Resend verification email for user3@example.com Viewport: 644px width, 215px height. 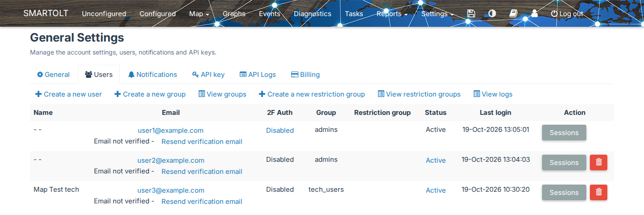point(202,202)
